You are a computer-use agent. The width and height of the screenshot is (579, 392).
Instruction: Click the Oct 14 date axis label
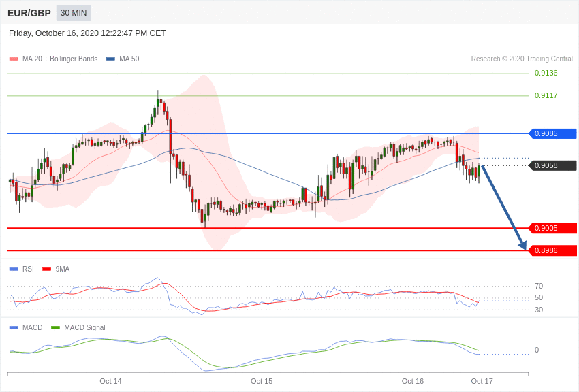click(110, 381)
